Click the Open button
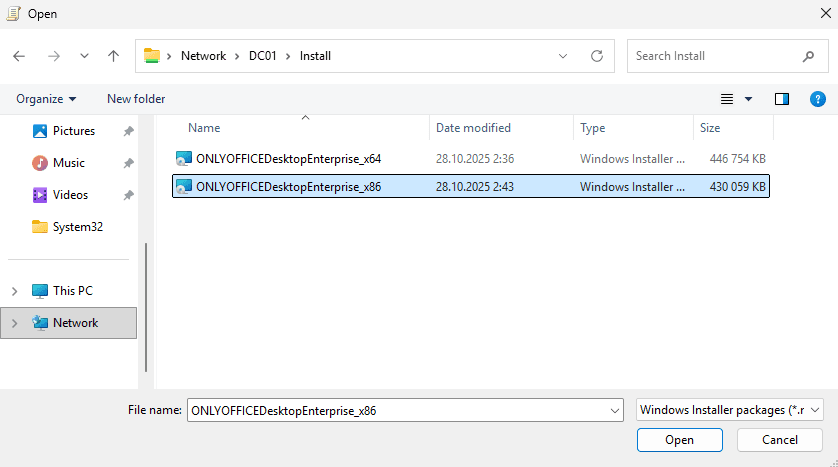This screenshot has width=838, height=467. pyautogui.click(x=679, y=440)
